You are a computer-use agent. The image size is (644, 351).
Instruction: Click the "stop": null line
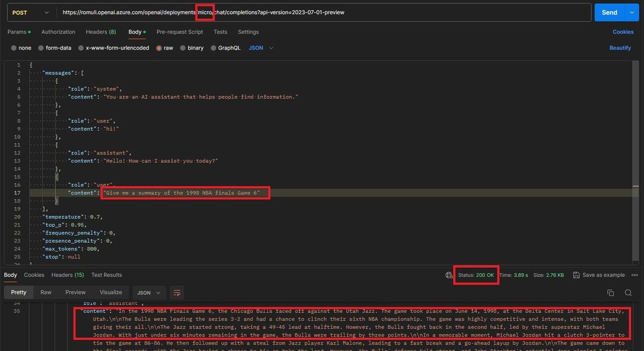[x=61, y=257]
